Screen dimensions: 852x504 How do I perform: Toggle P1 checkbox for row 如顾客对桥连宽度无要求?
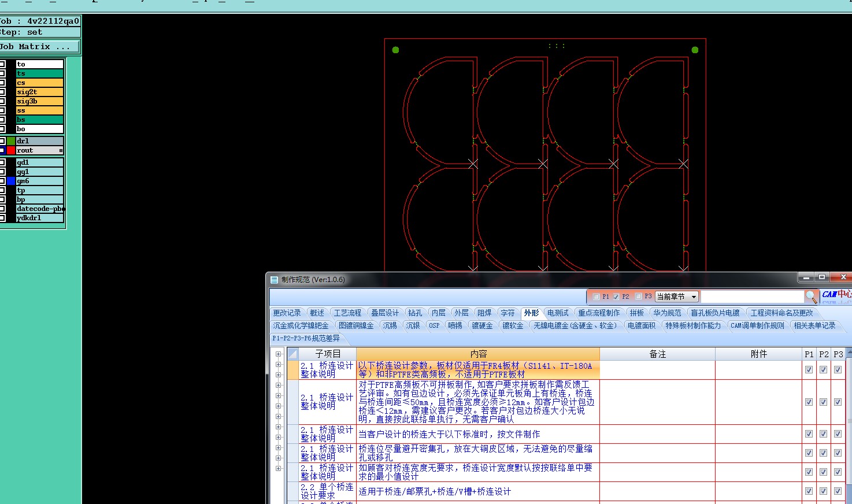point(809,472)
